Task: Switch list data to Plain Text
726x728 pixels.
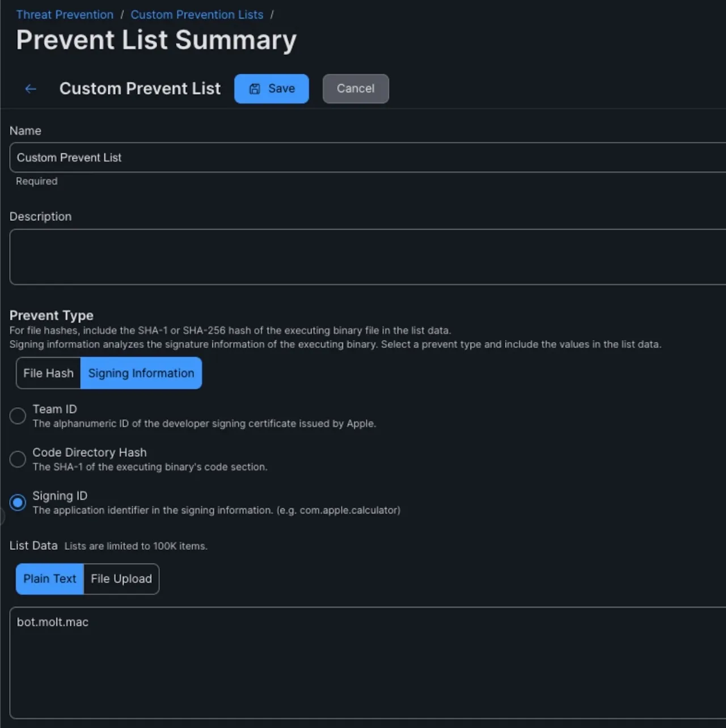Action: coord(49,579)
